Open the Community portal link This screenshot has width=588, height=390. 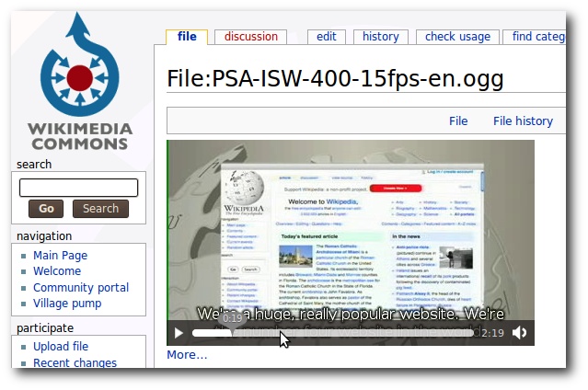[x=81, y=288]
